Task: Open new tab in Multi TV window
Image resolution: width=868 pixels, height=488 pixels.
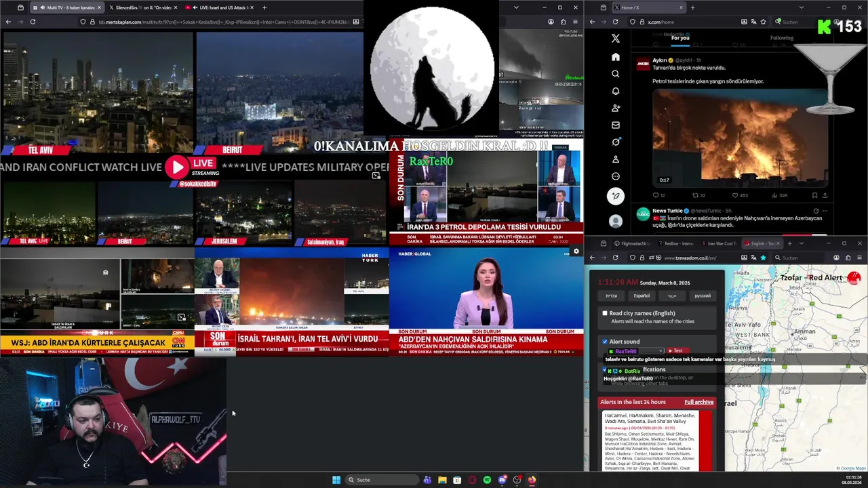Action: pyautogui.click(x=264, y=7)
